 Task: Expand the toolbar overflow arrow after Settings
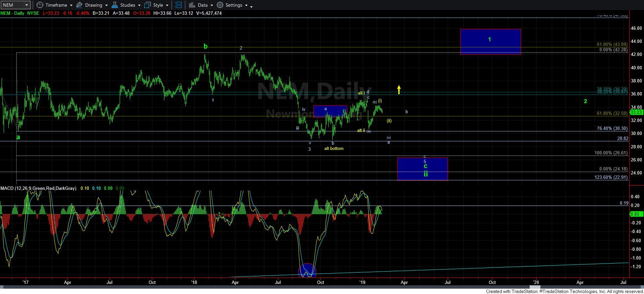coord(251,6)
